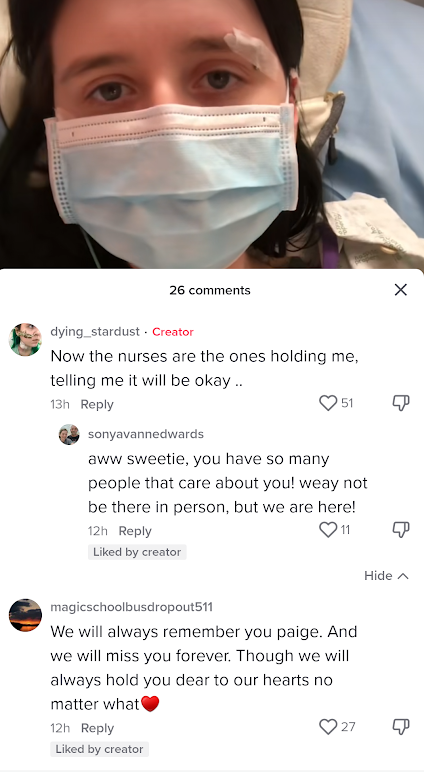Open magicschoolbusdropout511 sunset avatar
Screen dimensions: 424x776
pos(25,615)
